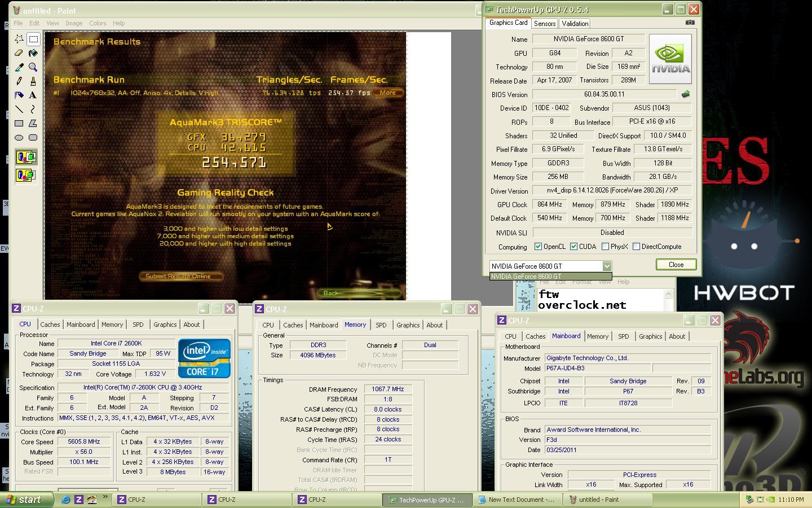The image size is (812, 508).
Task: Choose the Line tool in Paint
Action: 19,109
